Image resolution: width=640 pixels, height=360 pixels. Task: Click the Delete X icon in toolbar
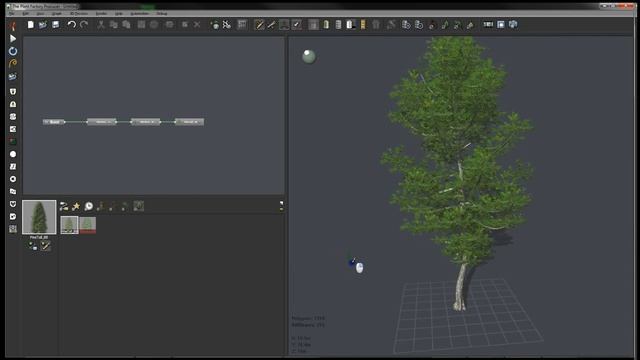pos(197,25)
